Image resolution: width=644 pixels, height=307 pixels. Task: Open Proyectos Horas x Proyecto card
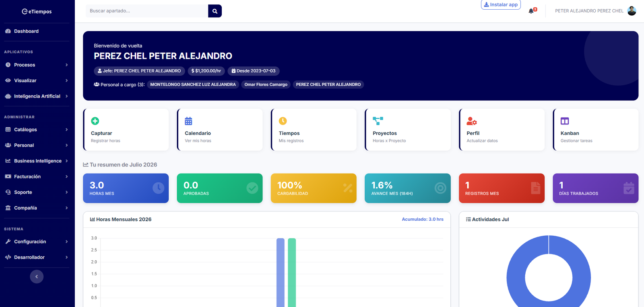408,130
